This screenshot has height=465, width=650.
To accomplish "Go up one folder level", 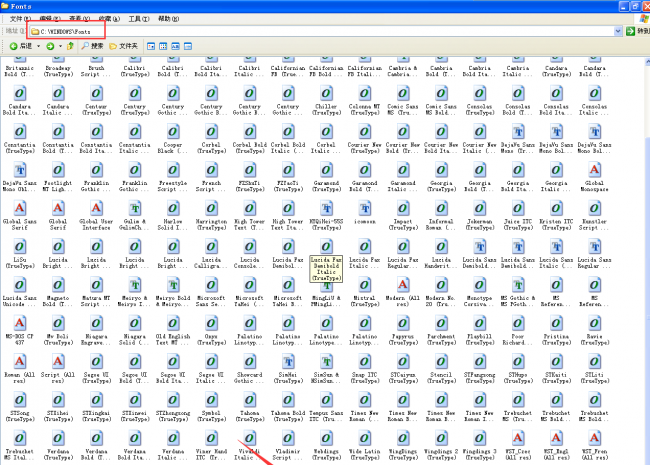I will [70, 46].
